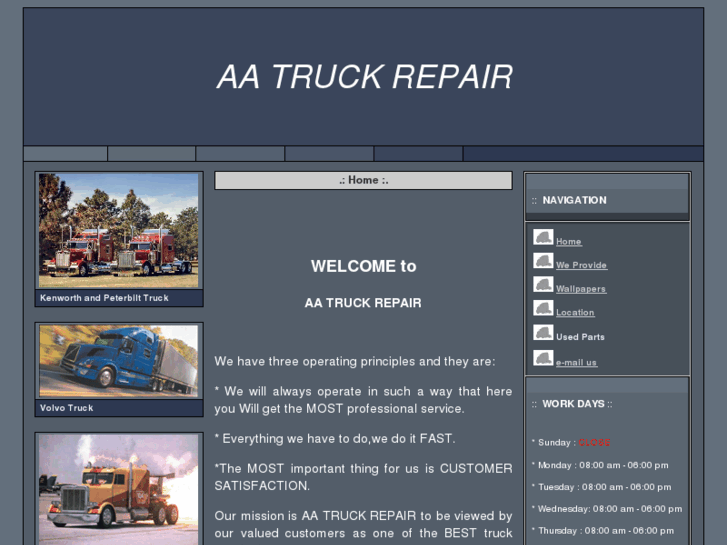The height and width of the screenshot is (545, 727).
Task: Click the NAVIGATION panel heading
Action: tap(574, 200)
